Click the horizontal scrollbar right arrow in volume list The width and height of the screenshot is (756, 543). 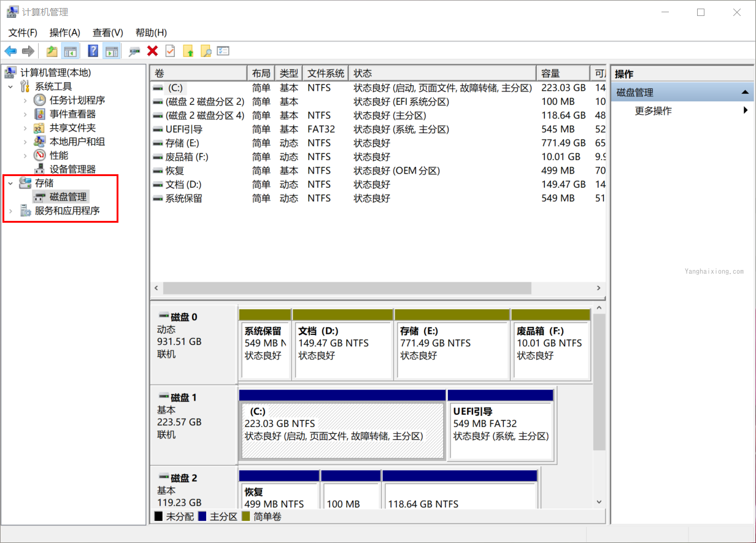[x=599, y=288]
